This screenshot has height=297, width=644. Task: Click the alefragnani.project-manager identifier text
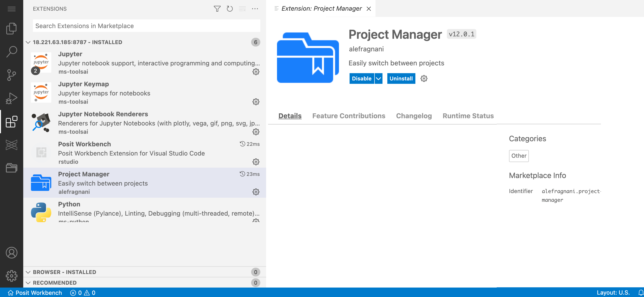coord(571,195)
